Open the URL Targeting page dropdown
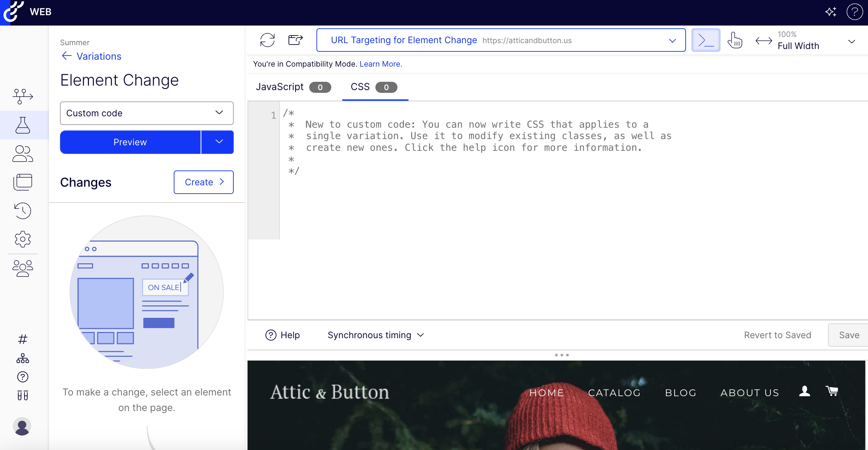This screenshot has height=450, width=868. coord(672,40)
